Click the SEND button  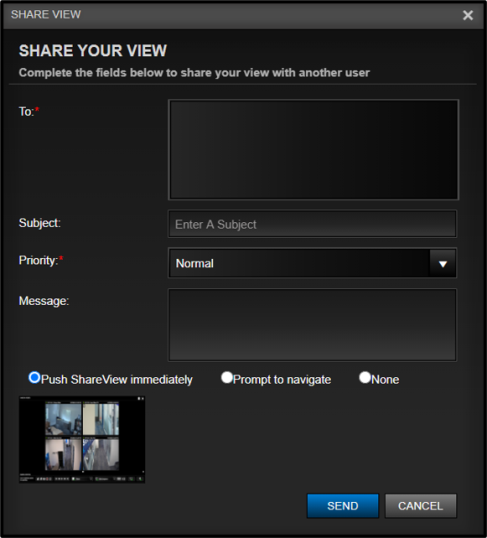343,506
